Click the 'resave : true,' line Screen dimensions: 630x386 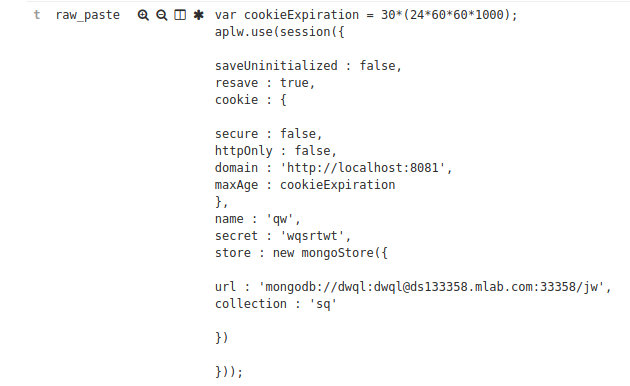tap(265, 83)
